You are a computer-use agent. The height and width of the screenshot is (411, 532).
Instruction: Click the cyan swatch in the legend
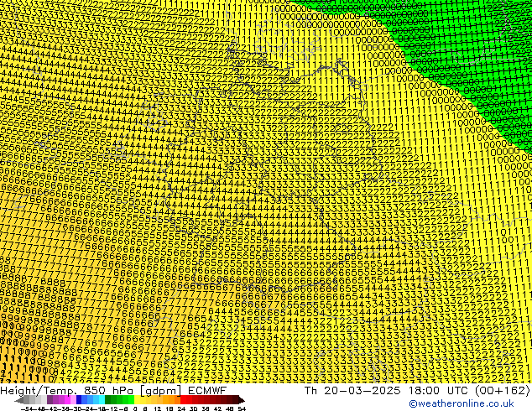click(102, 399)
